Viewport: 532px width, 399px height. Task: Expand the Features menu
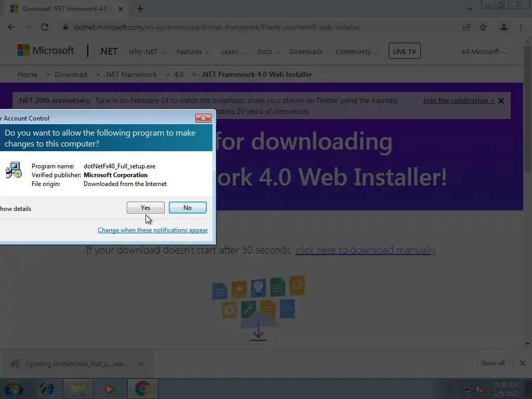193,52
